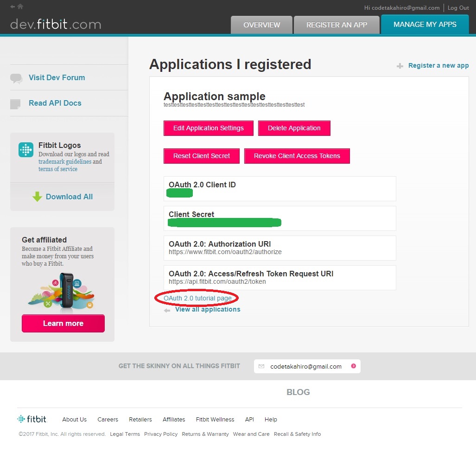The height and width of the screenshot is (453, 476).
Task: Click the token URI https://api.fitbit.com/oauth2/token text
Action: (217, 281)
